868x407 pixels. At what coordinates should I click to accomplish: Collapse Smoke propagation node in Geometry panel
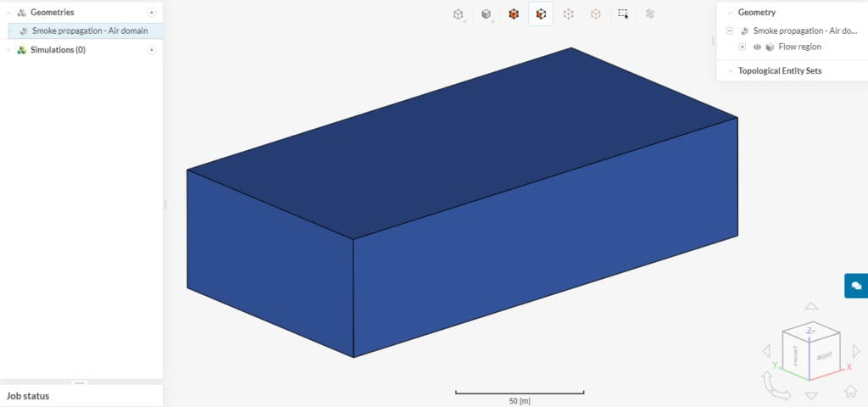tap(730, 31)
